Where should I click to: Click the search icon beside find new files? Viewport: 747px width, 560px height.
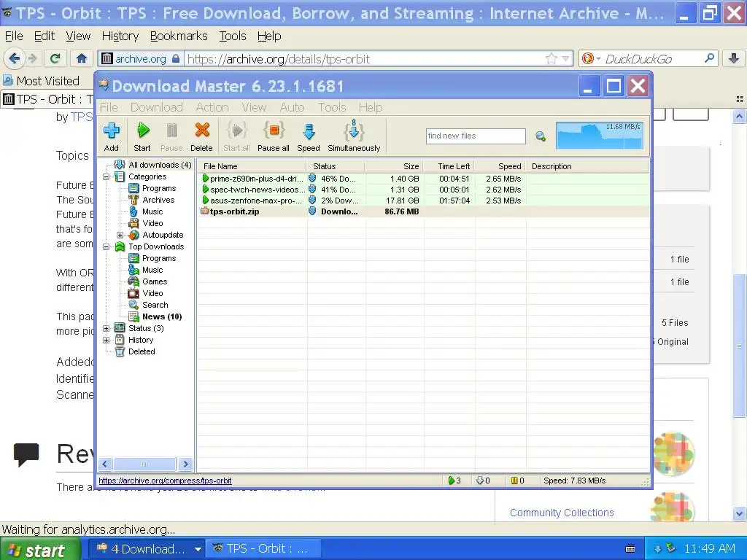(541, 136)
